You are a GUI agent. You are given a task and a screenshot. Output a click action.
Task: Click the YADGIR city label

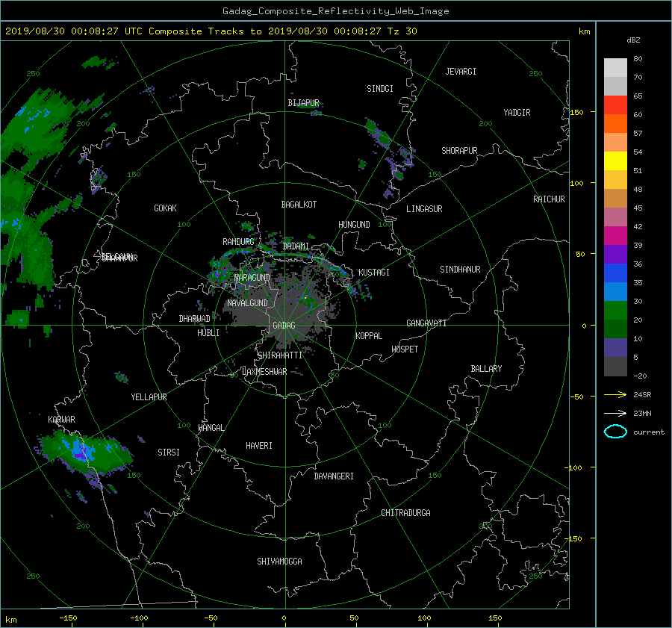(x=517, y=113)
